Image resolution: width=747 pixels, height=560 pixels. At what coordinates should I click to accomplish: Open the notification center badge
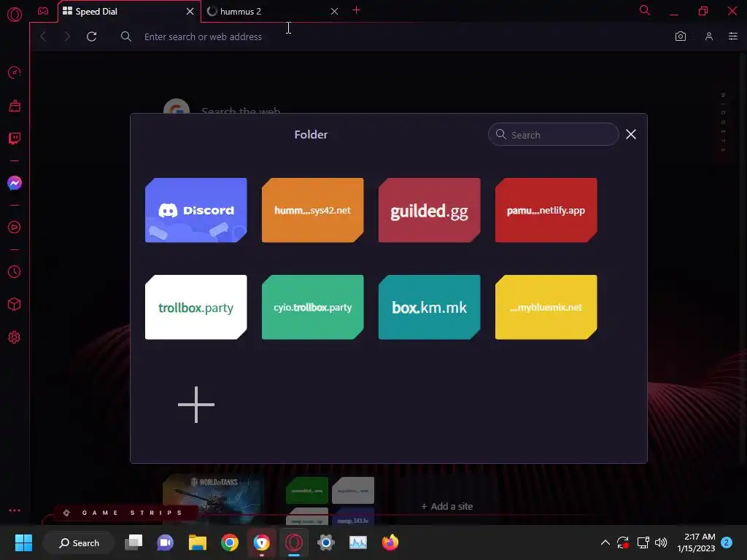point(726,542)
